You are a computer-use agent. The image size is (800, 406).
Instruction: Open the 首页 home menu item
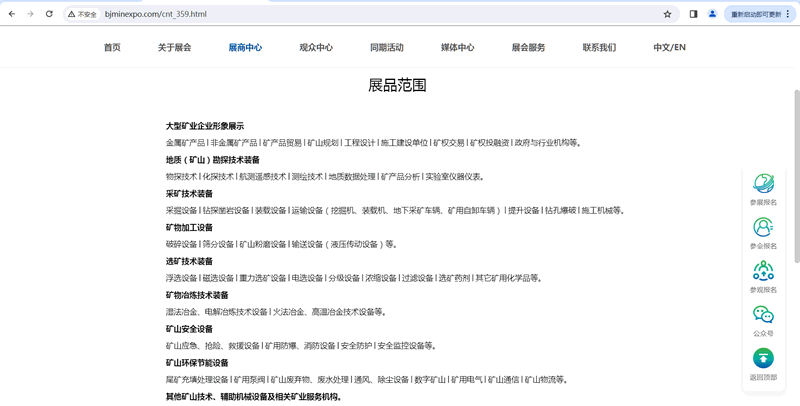pyautogui.click(x=112, y=47)
